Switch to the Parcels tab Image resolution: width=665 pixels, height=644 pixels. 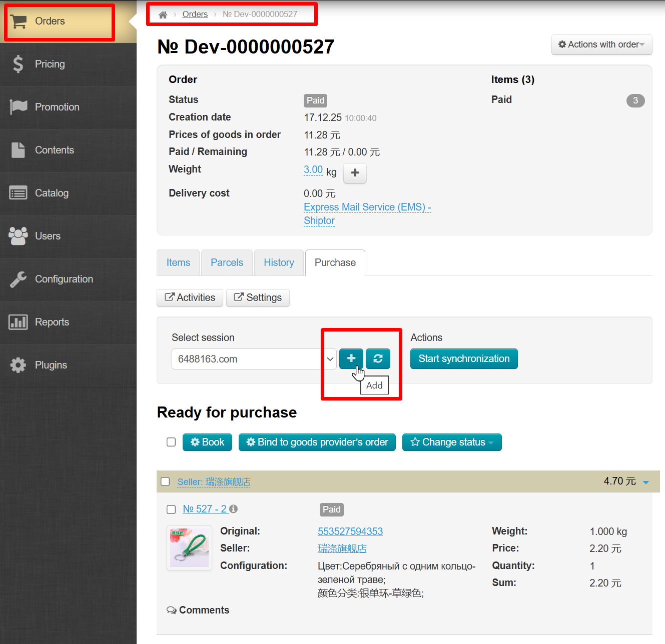click(227, 262)
